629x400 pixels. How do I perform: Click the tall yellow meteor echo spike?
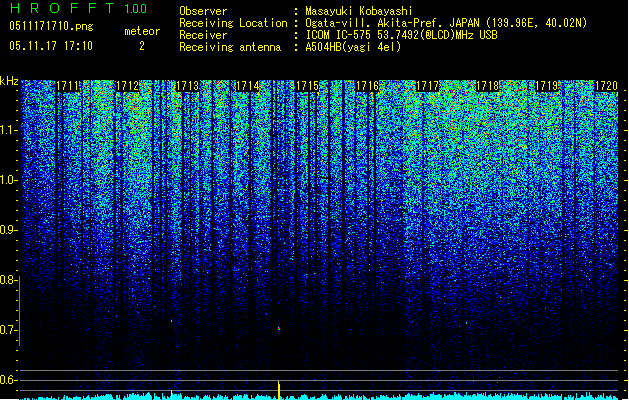(279, 390)
